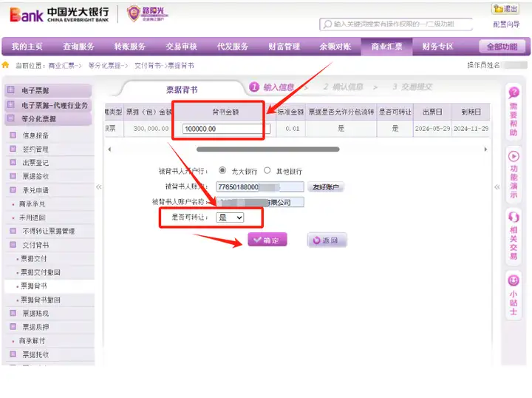Viewport: 532px width, 398px height.
Task: Click the 票据背书 tab header
Action: coord(182,90)
